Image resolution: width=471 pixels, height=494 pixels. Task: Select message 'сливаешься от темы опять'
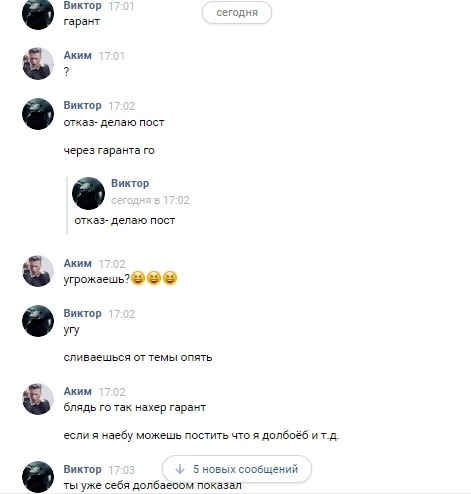138,357
